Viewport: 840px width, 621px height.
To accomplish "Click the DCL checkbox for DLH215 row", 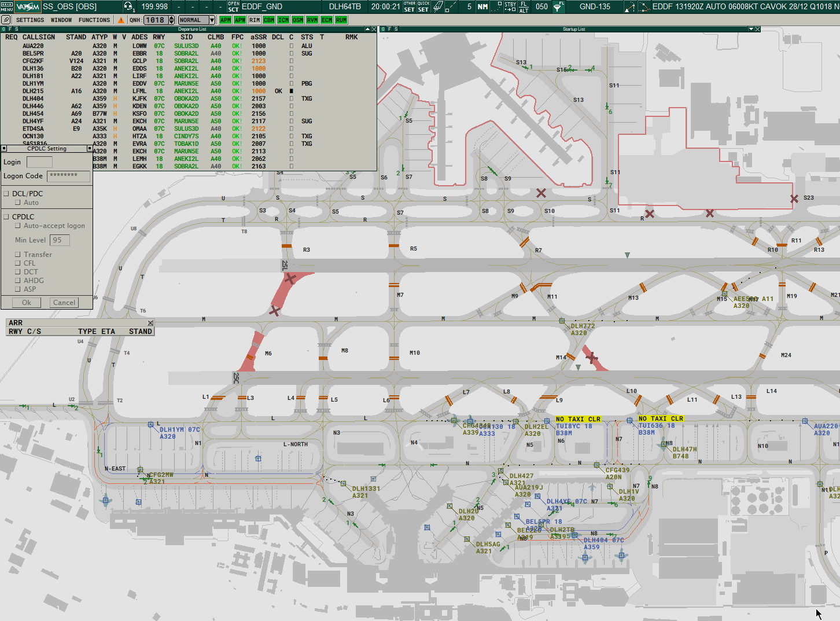I will tap(291, 91).
